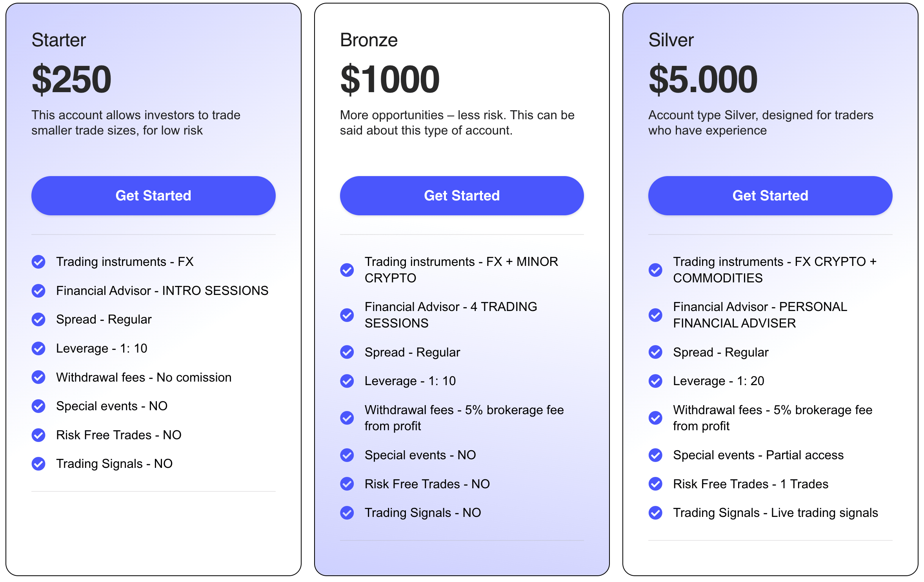Viewport: 924px width, 582px height.
Task: Click checkmark beside Starter Trading Signals - NO
Action: (x=38, y=464)
